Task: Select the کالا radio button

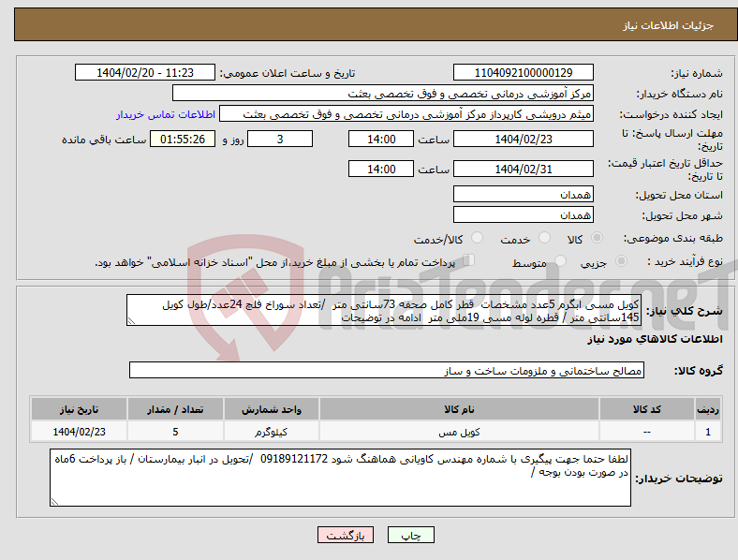Action: (x=597, y=238)
